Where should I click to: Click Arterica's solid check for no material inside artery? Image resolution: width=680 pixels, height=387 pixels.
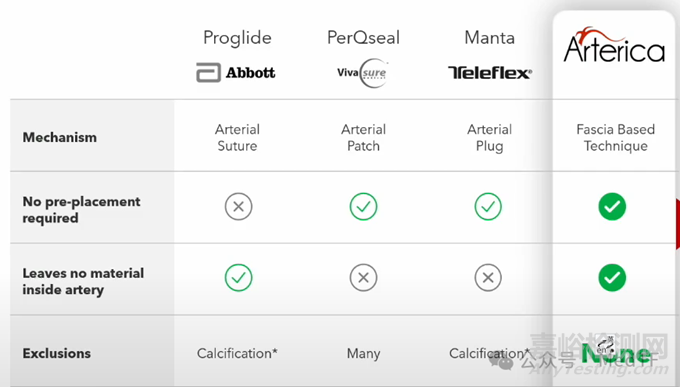[612, 278]
